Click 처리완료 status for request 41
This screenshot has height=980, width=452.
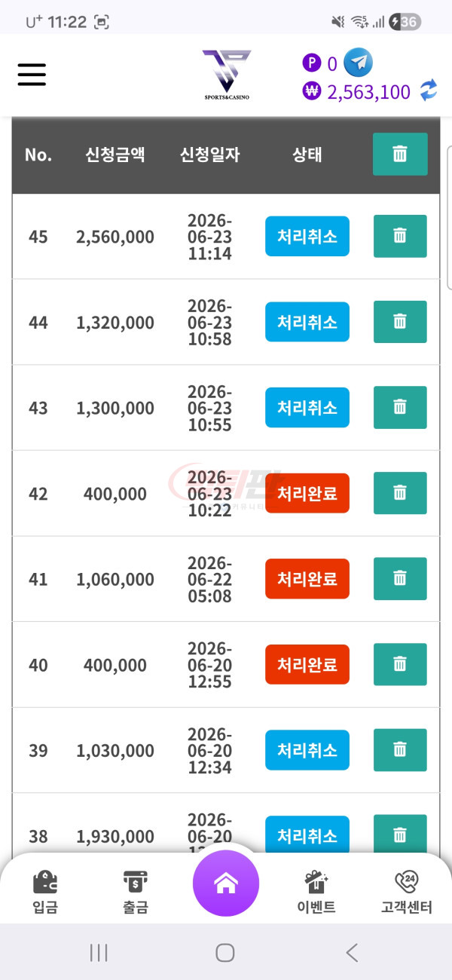(x=307, y=579)
